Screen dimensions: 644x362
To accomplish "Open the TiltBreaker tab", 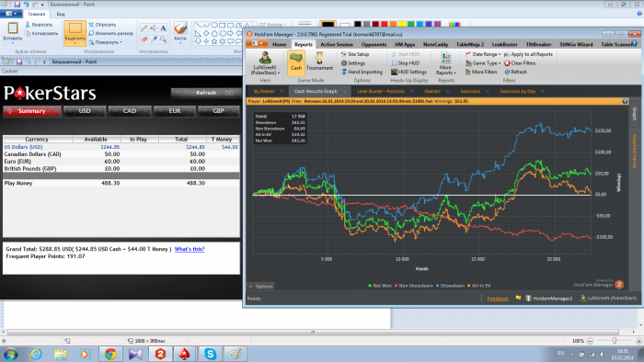I will 538,44.
